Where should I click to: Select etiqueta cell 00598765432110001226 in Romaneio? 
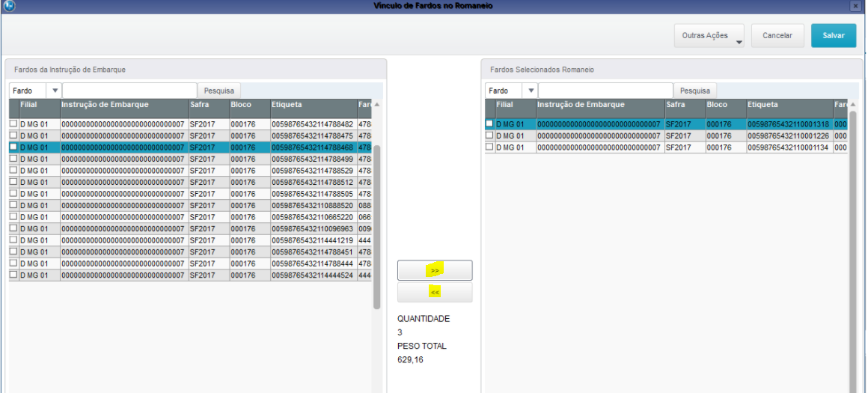pyautogui.click(x=790, y=135)
